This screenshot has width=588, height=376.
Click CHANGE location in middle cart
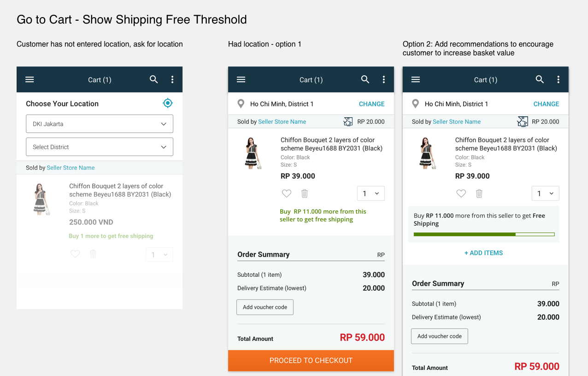click(x=371, y=104)
